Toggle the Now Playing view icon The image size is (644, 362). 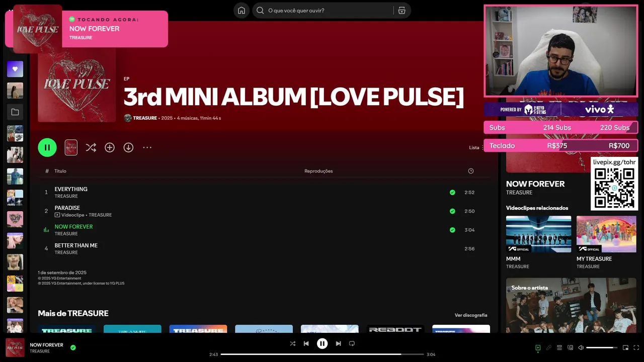tap(538, 347)
